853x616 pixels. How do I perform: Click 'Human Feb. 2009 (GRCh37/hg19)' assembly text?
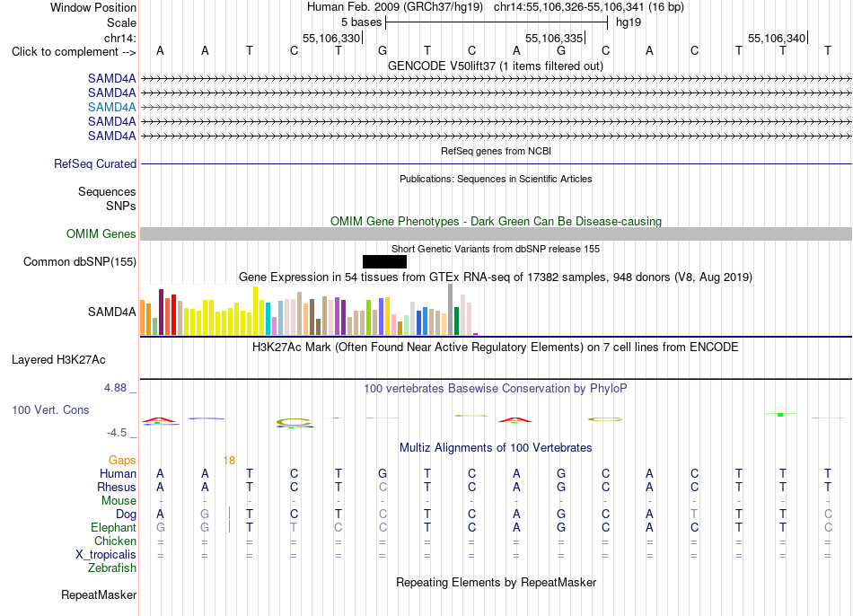point(395,7)
